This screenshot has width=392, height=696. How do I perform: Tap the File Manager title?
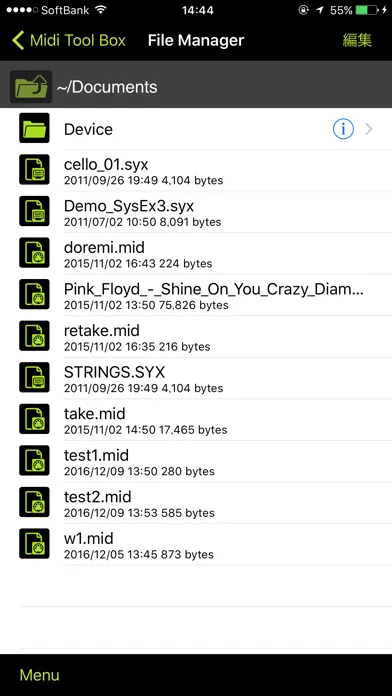click(196, 40)
